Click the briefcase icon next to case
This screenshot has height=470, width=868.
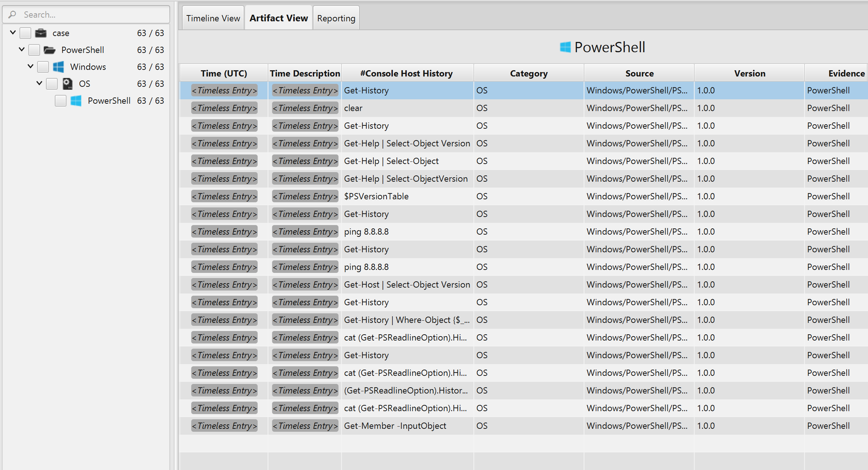pyautogui.click(x=41, y=33)
